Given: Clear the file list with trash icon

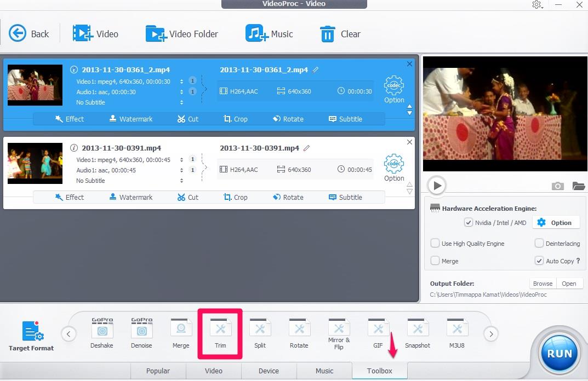Looking at the screenshot, I should [x=340, y=34].
